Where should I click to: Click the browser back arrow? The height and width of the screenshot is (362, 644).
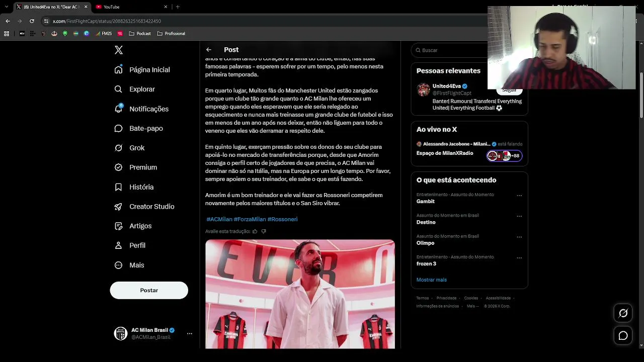tap(8, 21)
